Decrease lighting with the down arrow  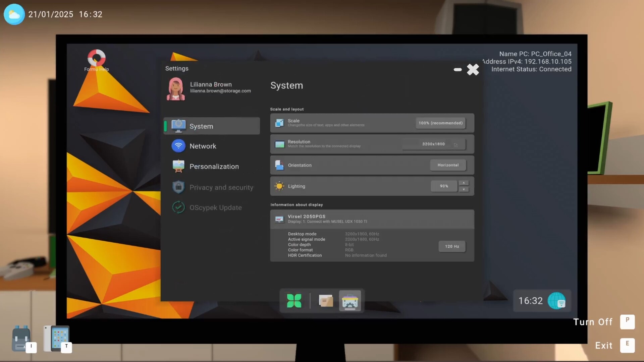pos(464,189)
